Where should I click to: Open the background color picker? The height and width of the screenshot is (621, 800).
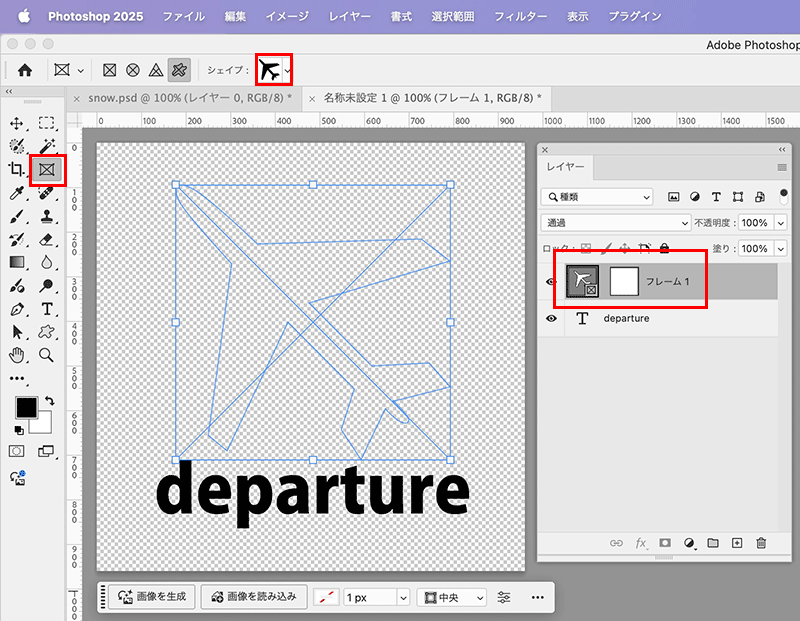pyautogui.click(x=44, y=425)
